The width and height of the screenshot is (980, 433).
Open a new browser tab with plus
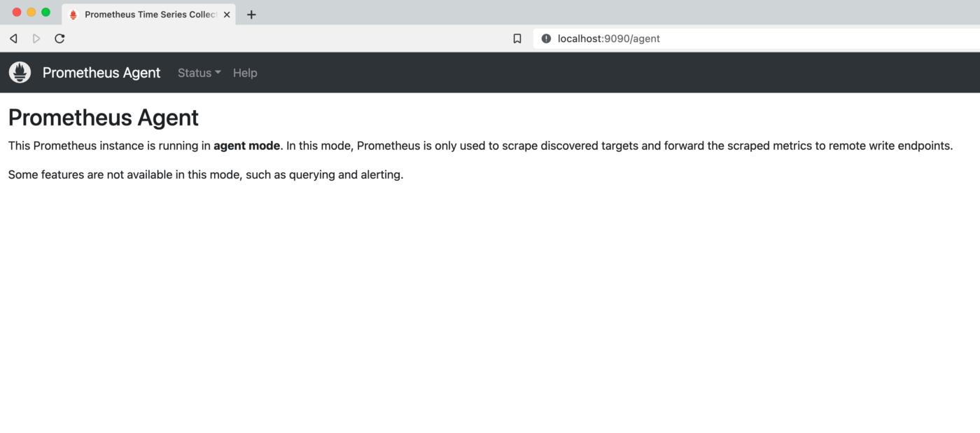[251, 14]
